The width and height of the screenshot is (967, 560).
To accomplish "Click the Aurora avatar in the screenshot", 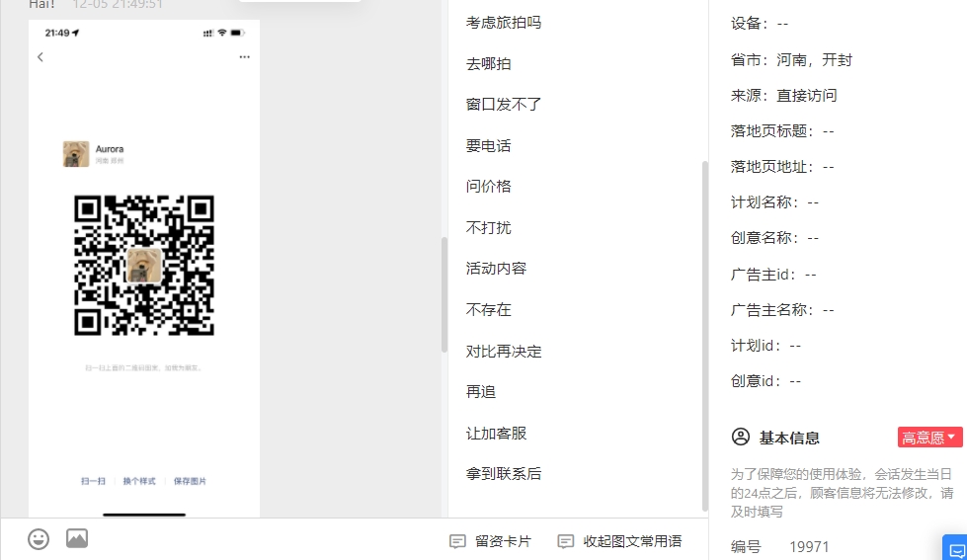I will (76, 154).
